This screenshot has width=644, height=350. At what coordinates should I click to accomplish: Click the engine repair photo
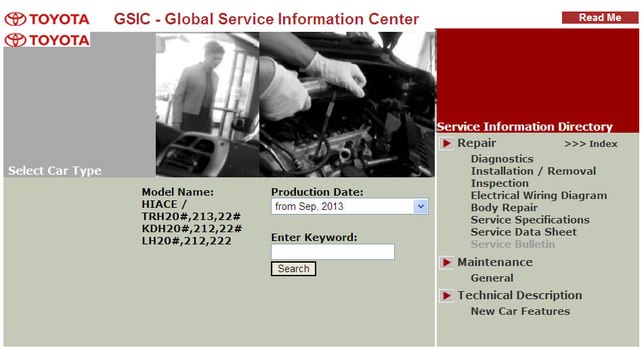click(347, 105)
